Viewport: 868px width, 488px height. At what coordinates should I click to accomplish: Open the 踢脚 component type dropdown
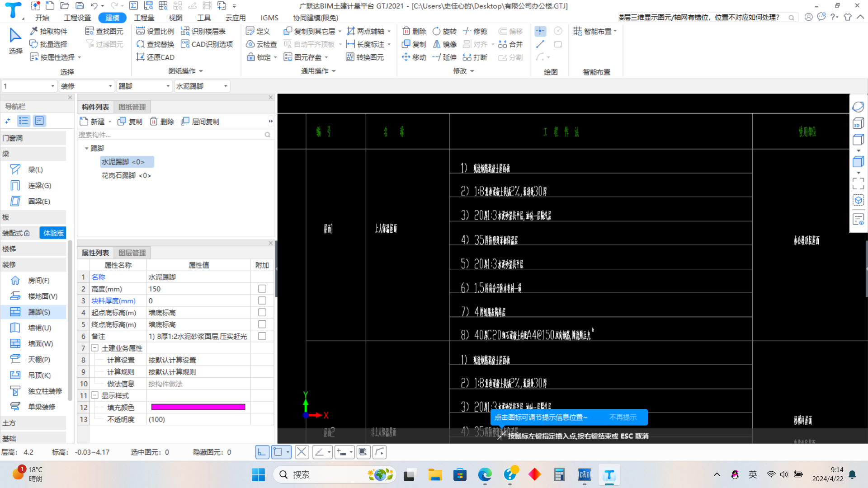pyautogui.click(x=144, y=86)
